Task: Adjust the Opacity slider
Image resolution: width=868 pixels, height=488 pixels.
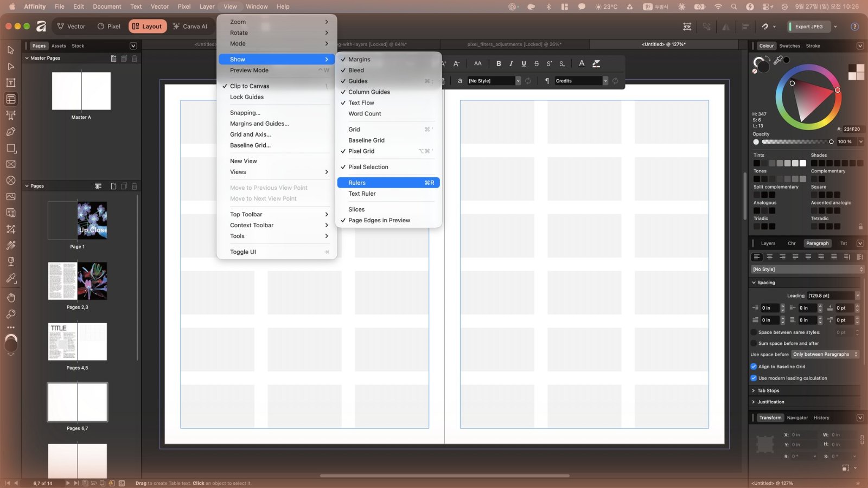Action: tap(796, 142)
